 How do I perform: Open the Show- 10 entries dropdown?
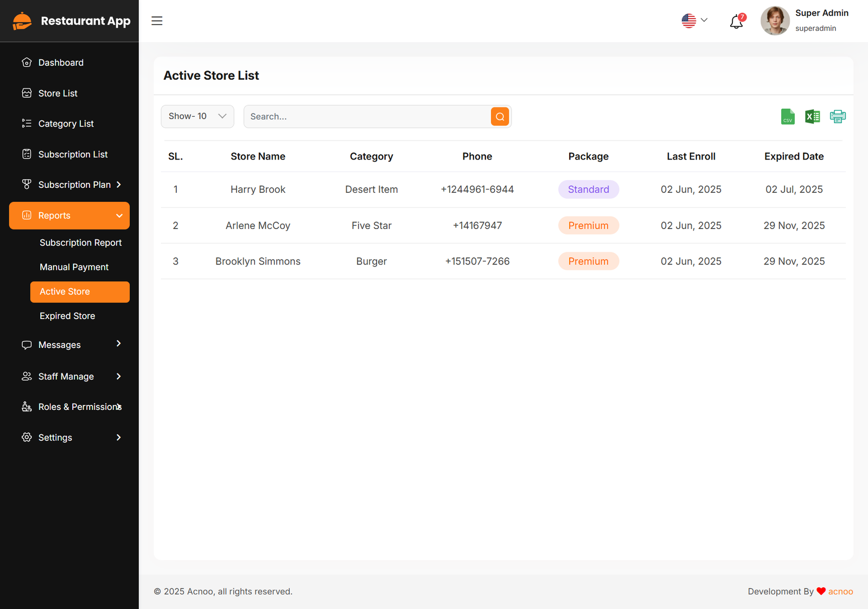(x=197, y=117)
